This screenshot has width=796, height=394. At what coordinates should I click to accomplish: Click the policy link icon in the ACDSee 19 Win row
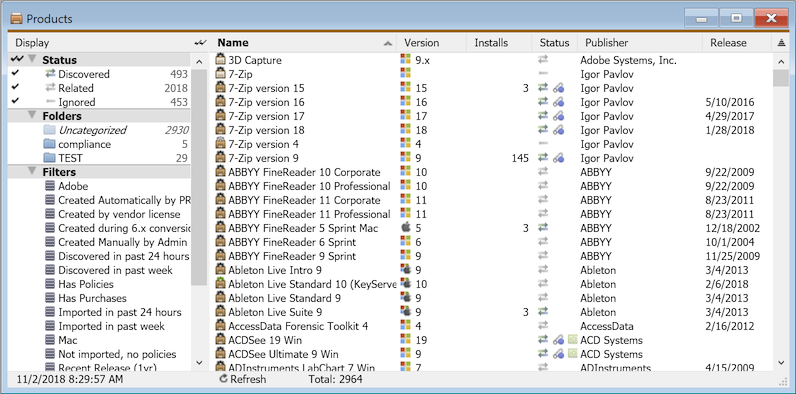point(558,340)
